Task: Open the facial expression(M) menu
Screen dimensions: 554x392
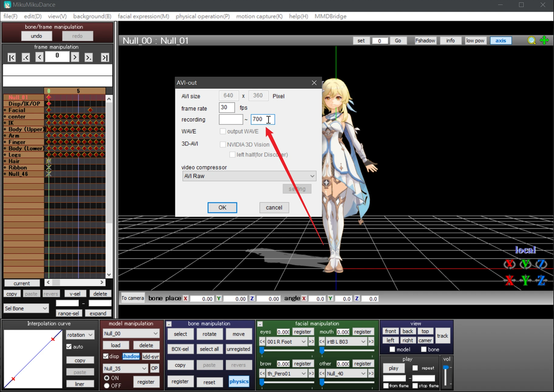Action: point(144,16)
